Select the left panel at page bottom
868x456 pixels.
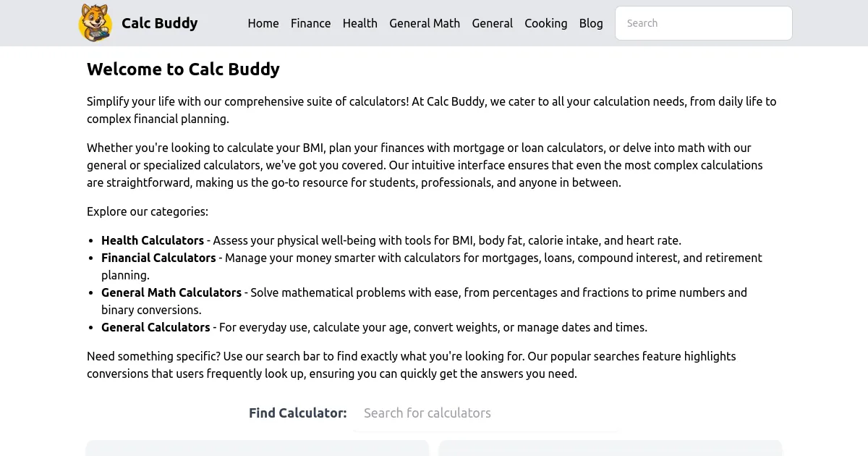(257, 449)
